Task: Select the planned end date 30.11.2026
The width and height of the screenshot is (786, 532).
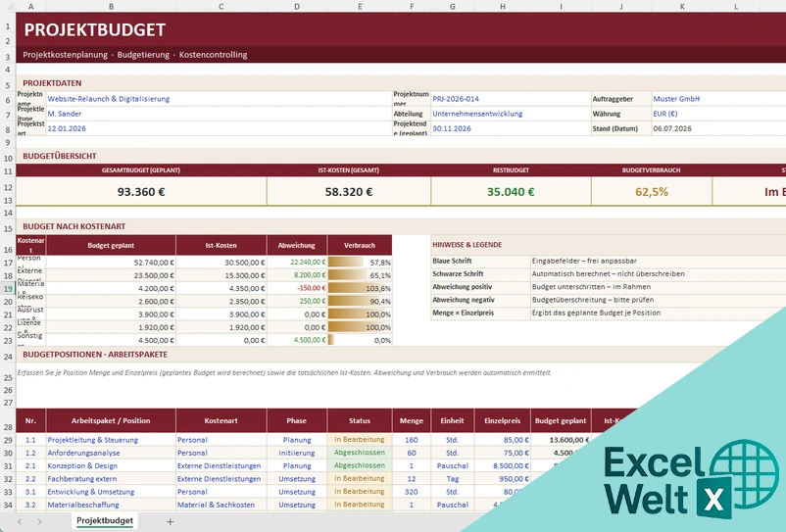Action: click(511, 128)
